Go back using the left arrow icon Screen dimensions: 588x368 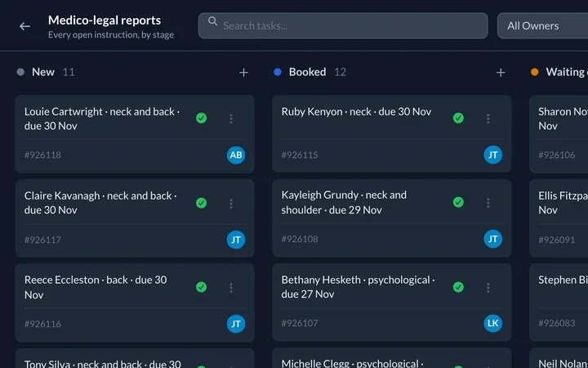[x=24, y=26]
